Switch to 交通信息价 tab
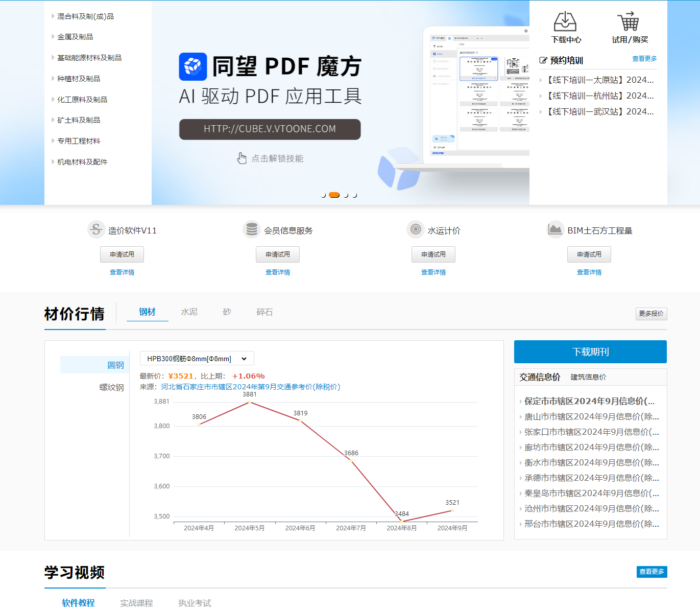Screen dimensions: 700x610 (x=540, y=377)
